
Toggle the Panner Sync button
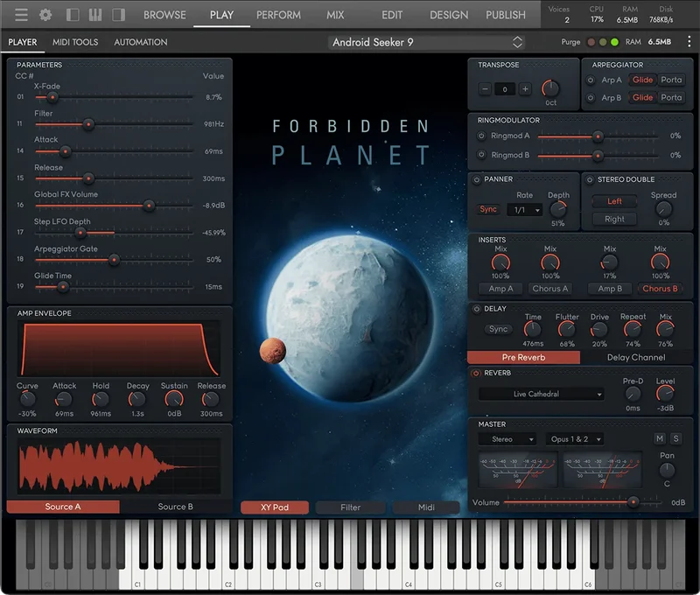pyautogui.click(x=488, y=209)
